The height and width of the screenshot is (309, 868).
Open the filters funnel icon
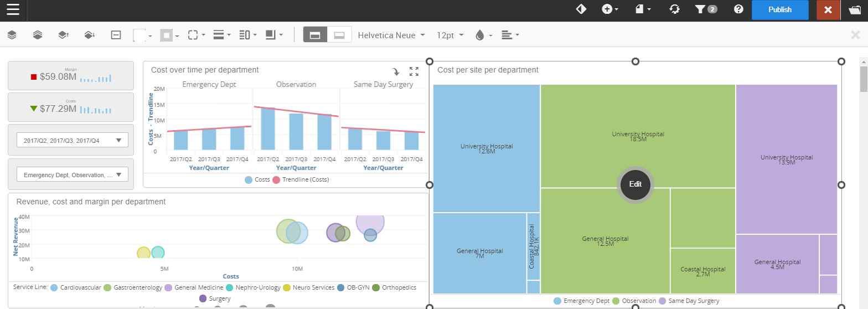(x=700, y=9)
